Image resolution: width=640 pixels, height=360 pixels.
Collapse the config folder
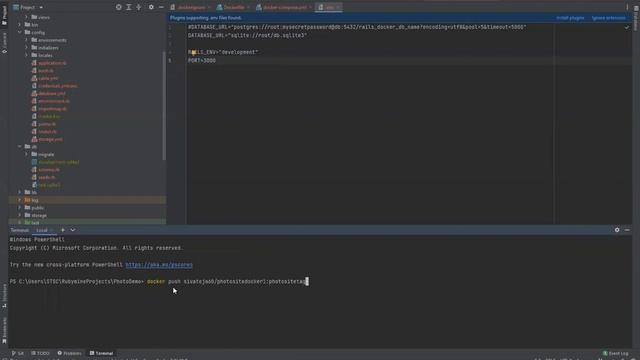tap(20, 32)
